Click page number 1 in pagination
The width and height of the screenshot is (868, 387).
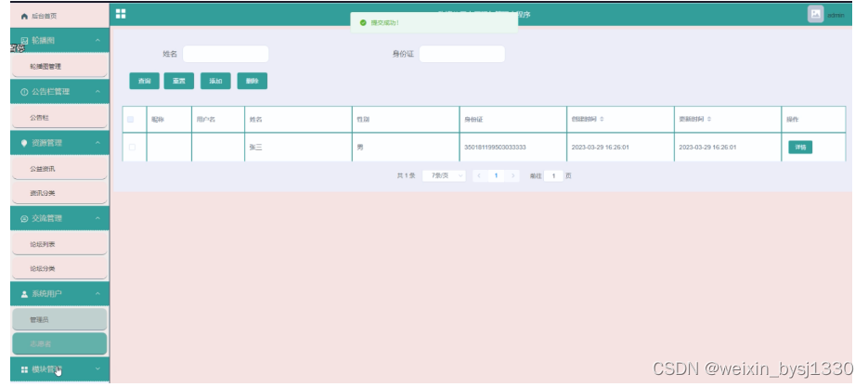(x=496, y=175)
